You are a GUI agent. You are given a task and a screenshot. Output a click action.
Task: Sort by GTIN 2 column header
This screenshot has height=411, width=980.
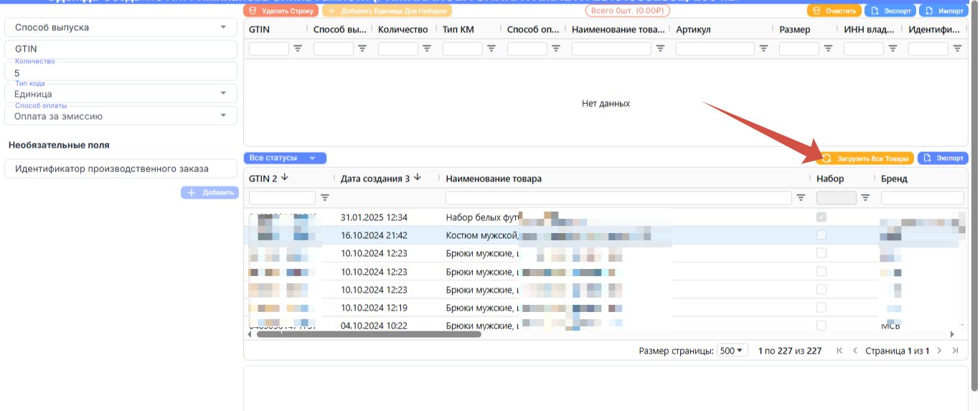point(268,179)
